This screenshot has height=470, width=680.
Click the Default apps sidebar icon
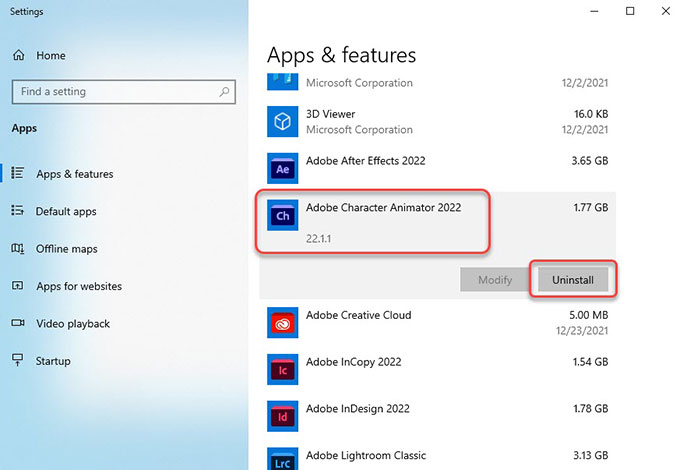17,211
